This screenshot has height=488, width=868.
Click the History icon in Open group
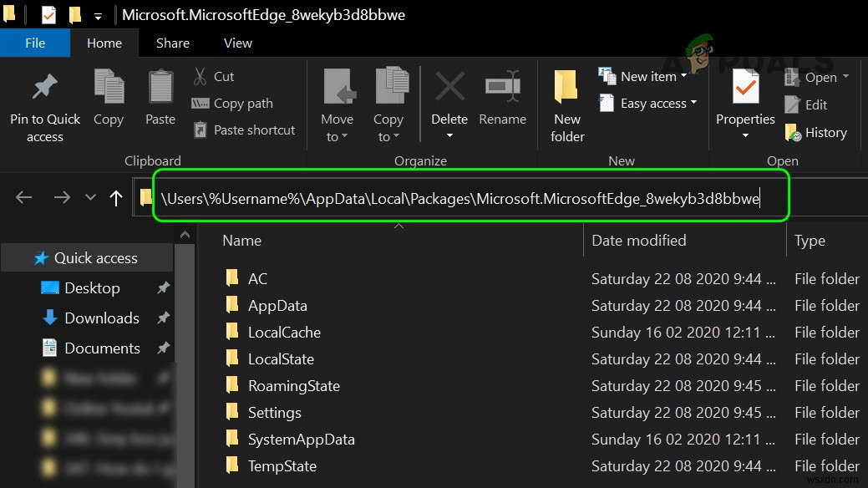(x=794, y=132)
